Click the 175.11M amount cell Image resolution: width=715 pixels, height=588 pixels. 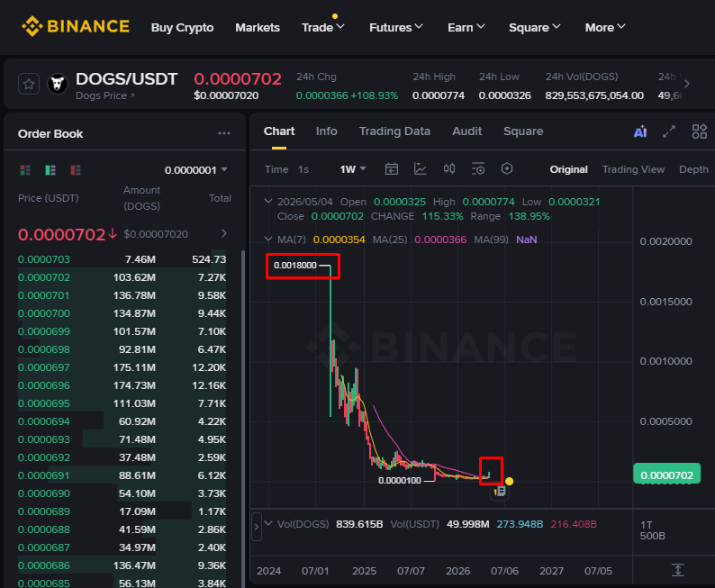pyautogui.click(x=134, y=367)
